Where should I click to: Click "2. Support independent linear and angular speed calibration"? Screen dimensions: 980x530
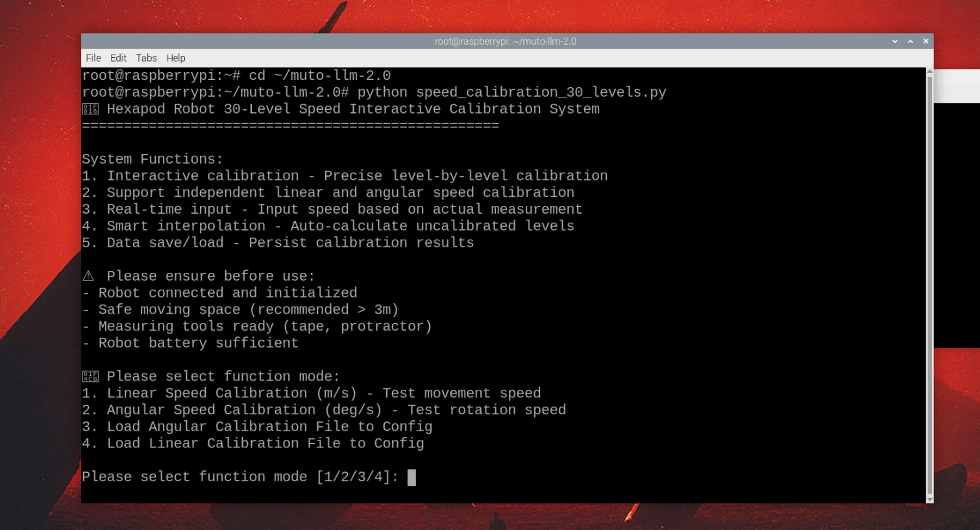point(328,193)
